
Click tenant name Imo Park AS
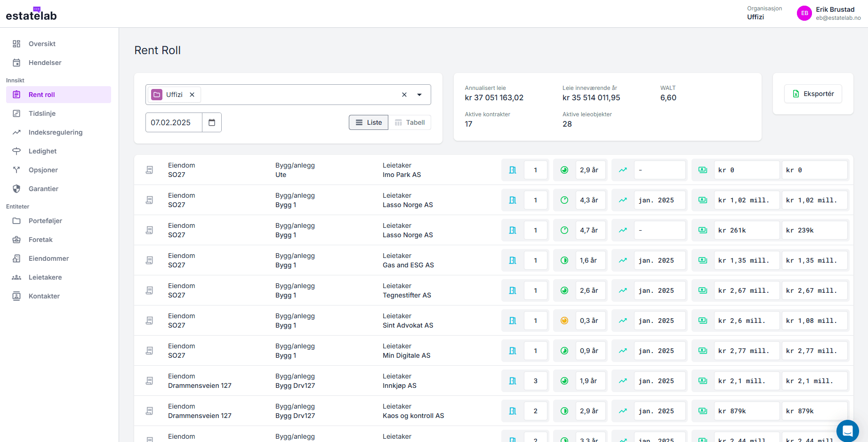pyautogui.click(x=402, y=175)
